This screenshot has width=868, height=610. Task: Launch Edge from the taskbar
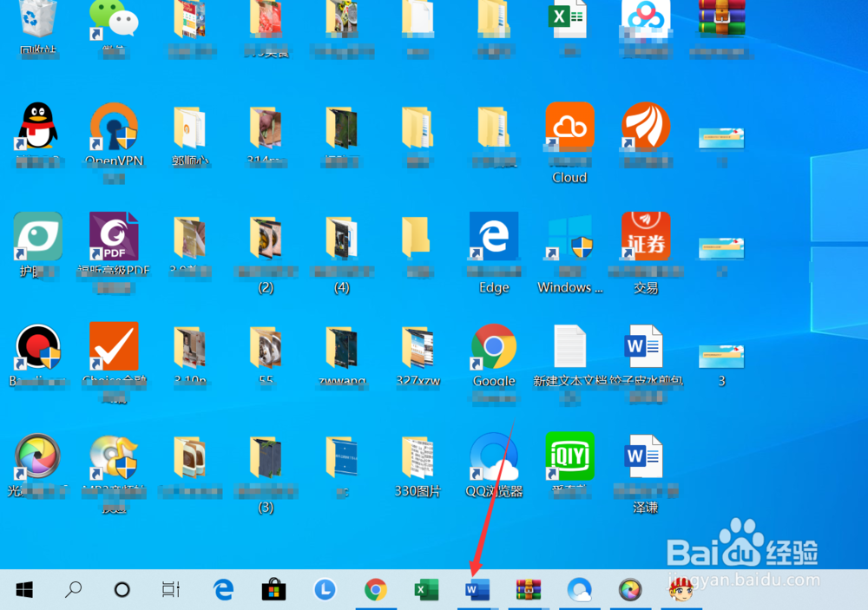[224, 590]
